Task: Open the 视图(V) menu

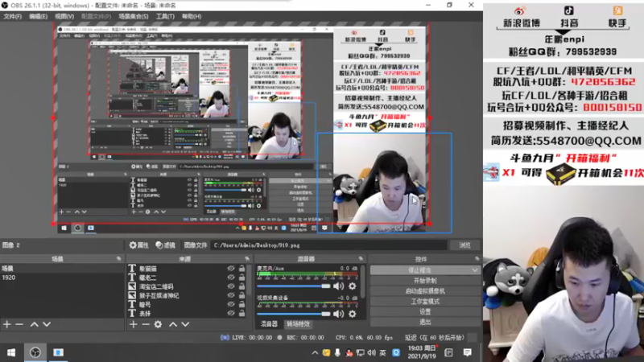Action: (64, 16)
